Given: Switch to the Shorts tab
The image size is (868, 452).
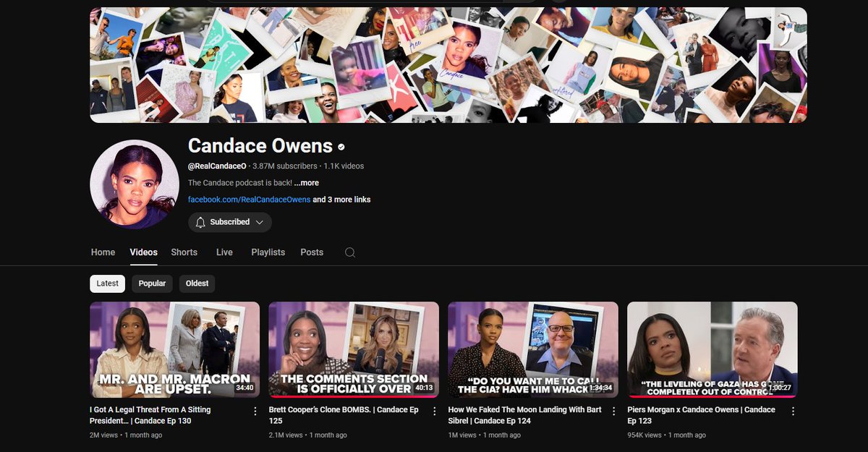Looking at the screenshot, I should pos(184,252).
